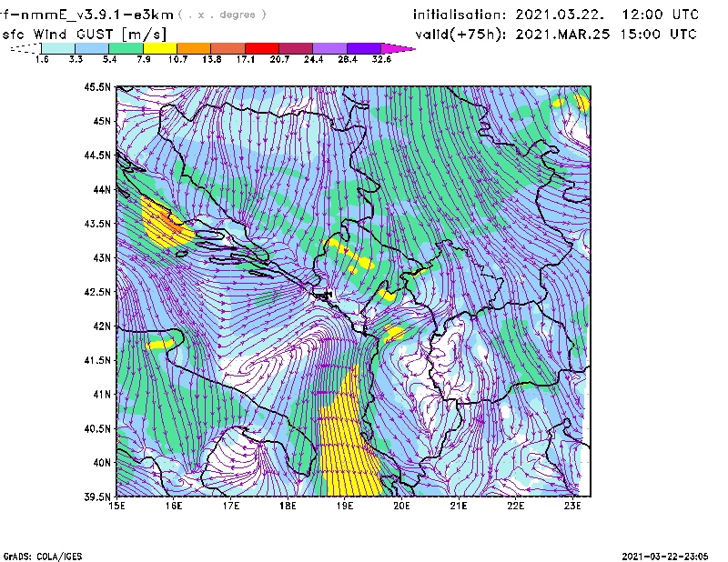Click the '23E' longitude label

tap(572, 506)
